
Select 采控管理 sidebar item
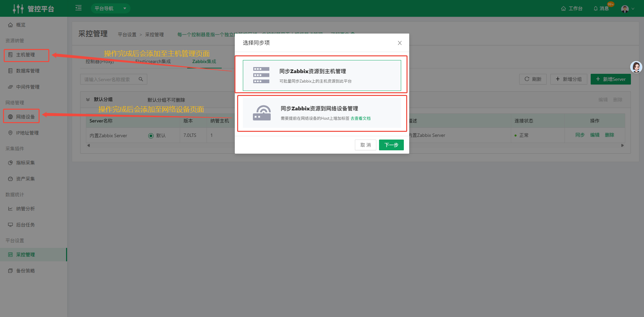point(34,255)
